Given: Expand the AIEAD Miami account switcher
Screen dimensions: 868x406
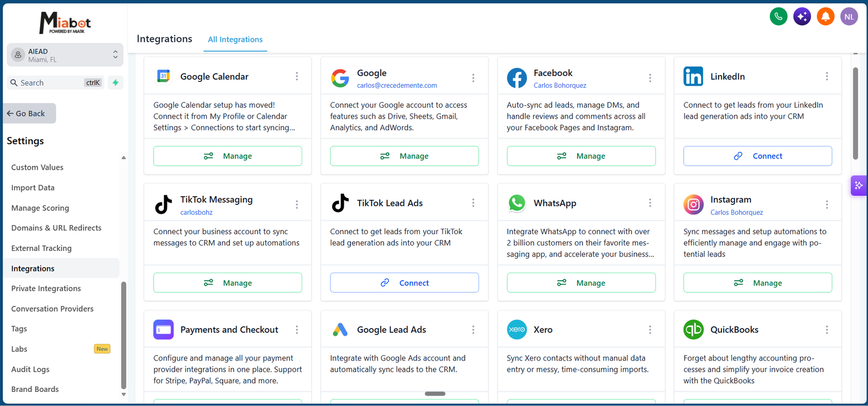Looking at the screenshot, I should 65,55.
